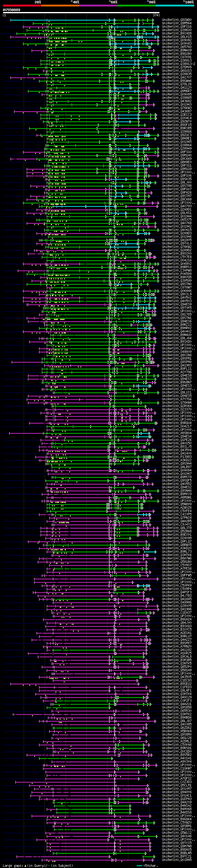
Task: Select the UniRef100_A2Y786 label
Action: pyautogui.click(x=177, y=372)
